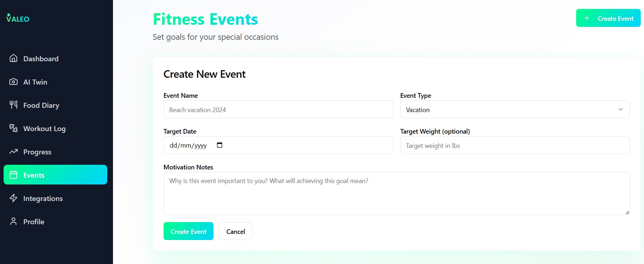The height and width of the screenshot is (264, 644).
Task: Open the Target Date calendar picker
Action: point(220,145)
